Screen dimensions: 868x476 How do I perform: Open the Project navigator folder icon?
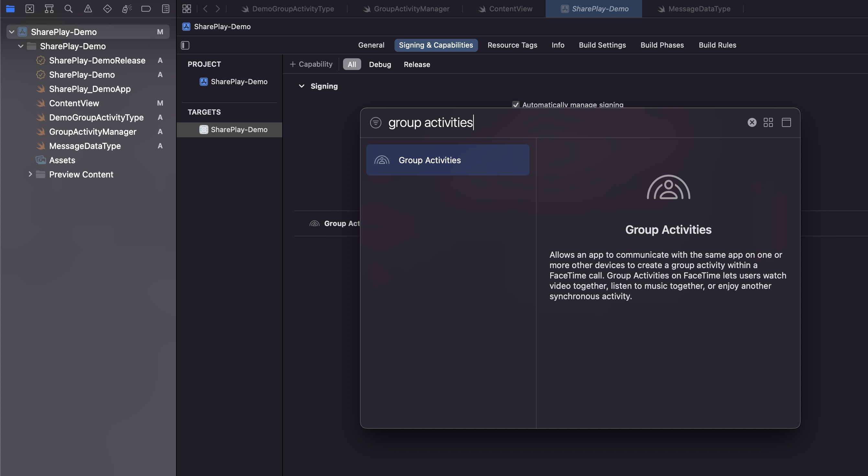pos(10,9)
